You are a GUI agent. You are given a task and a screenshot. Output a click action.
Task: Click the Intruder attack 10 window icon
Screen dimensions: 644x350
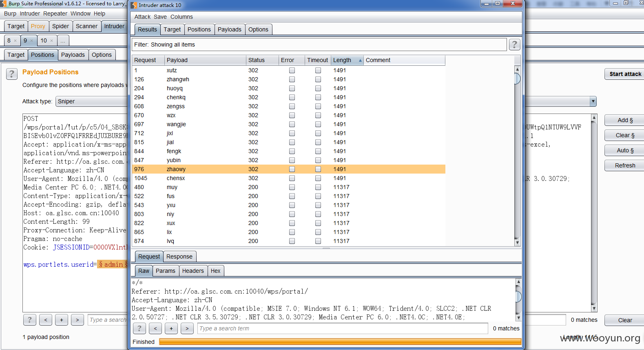134,5
